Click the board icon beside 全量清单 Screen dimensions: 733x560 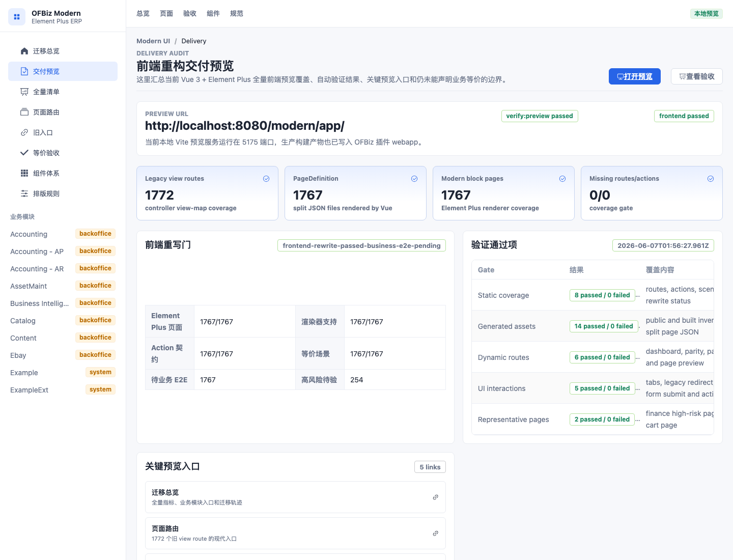click(x=24, y=92)
